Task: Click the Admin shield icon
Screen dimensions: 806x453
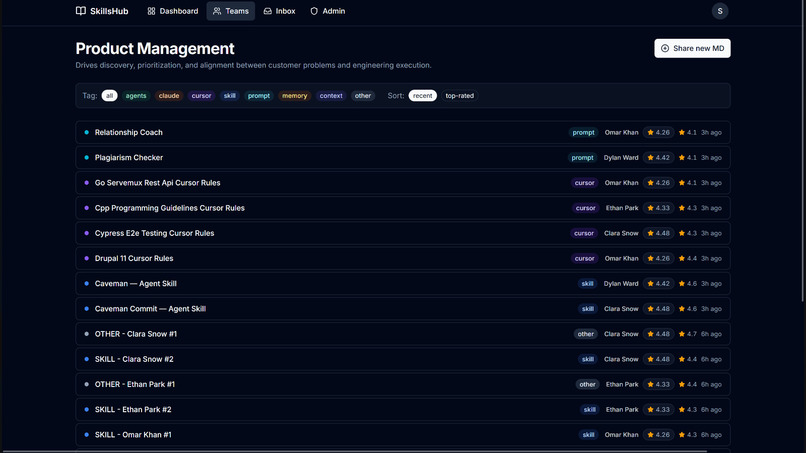Action: 314,11
